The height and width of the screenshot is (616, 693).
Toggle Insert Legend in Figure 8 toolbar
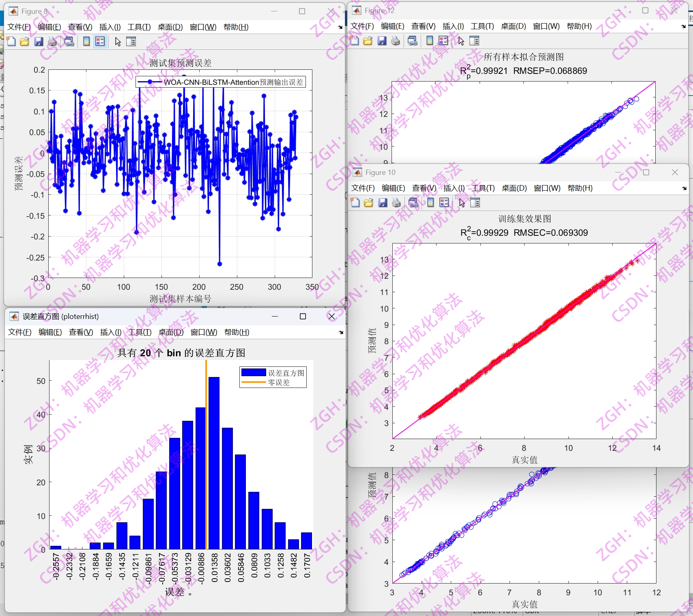100,41
